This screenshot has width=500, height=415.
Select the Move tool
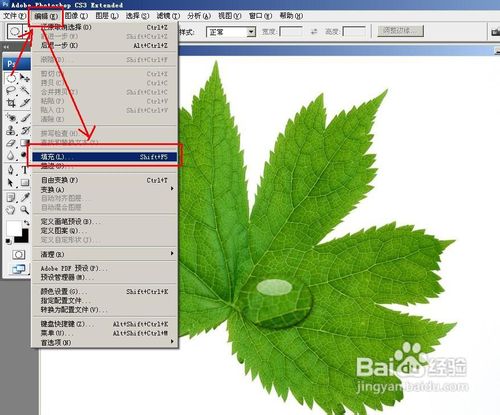click(x=25, y=78)
